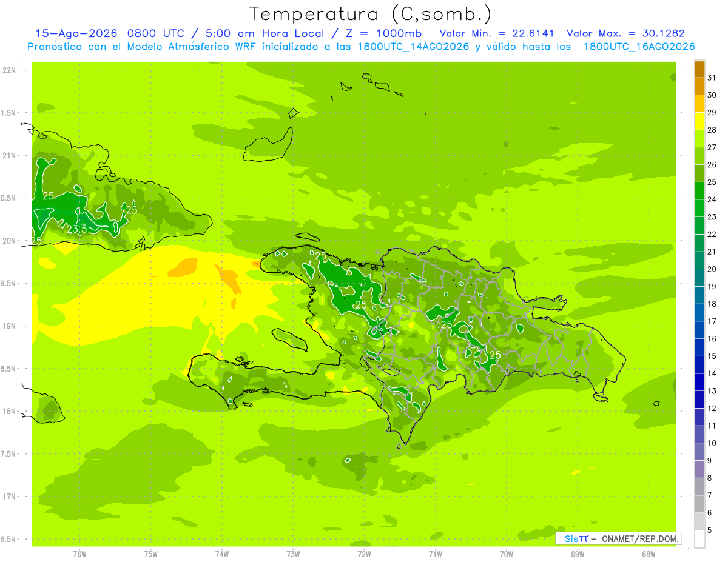728x562 pixels.
Task: Click the '72W' longitude axis label
Action: point(364,554)
